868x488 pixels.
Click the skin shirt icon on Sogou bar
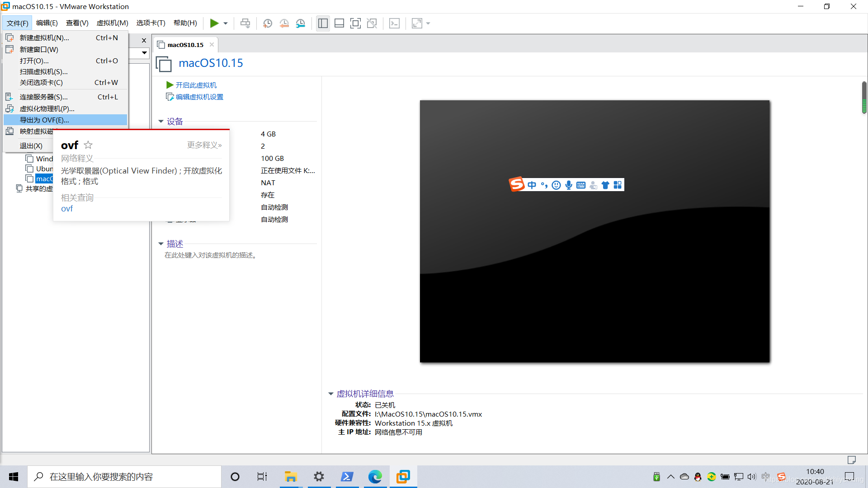pos(605,185)
